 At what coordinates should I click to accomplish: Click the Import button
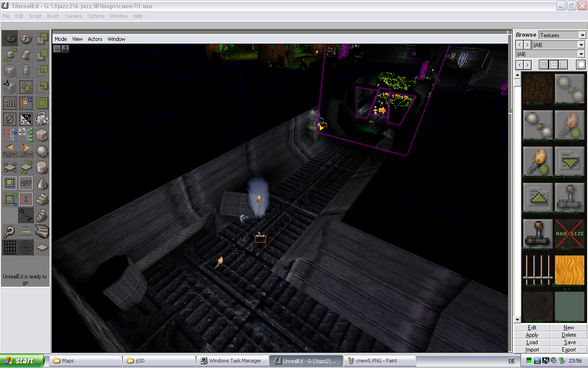532,350
